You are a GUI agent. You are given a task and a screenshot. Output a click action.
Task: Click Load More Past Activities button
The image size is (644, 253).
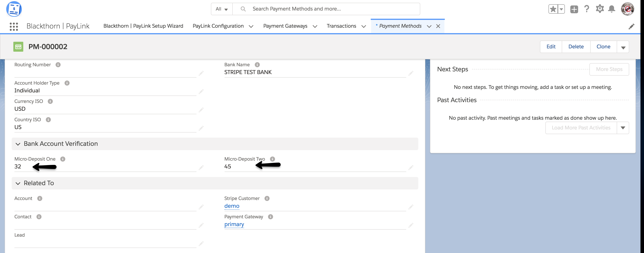click(x=581, y=128)
